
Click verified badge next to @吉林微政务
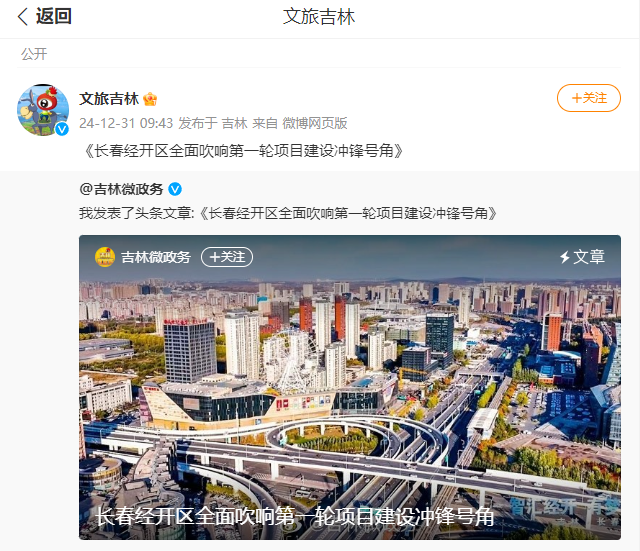click(175, 189)
